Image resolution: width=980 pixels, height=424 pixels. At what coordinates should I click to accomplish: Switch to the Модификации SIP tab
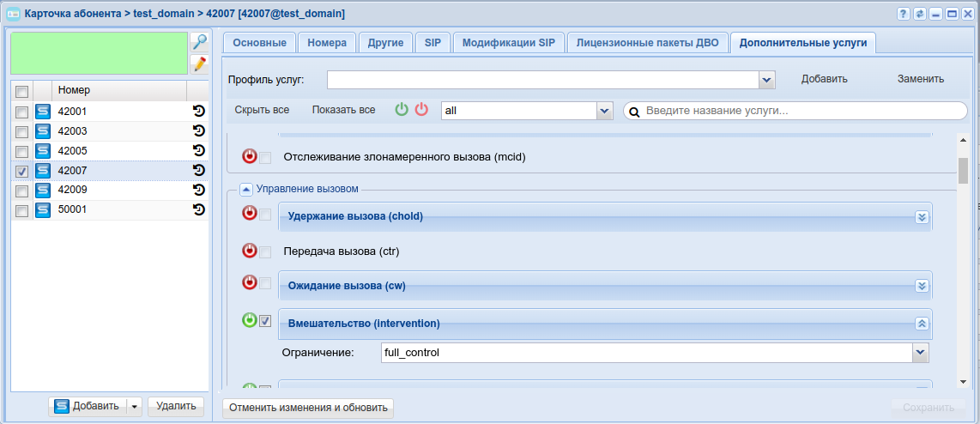509,43
